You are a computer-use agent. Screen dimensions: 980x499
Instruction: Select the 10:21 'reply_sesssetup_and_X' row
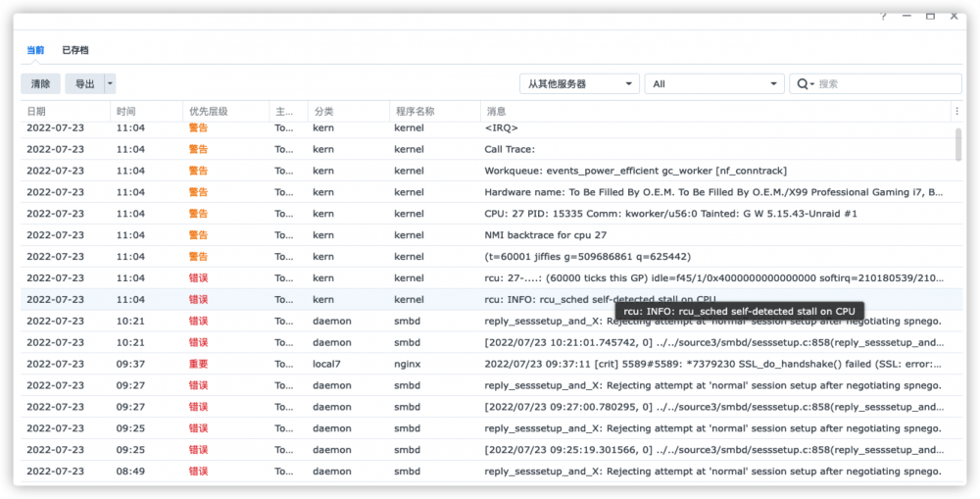(491, 321)
